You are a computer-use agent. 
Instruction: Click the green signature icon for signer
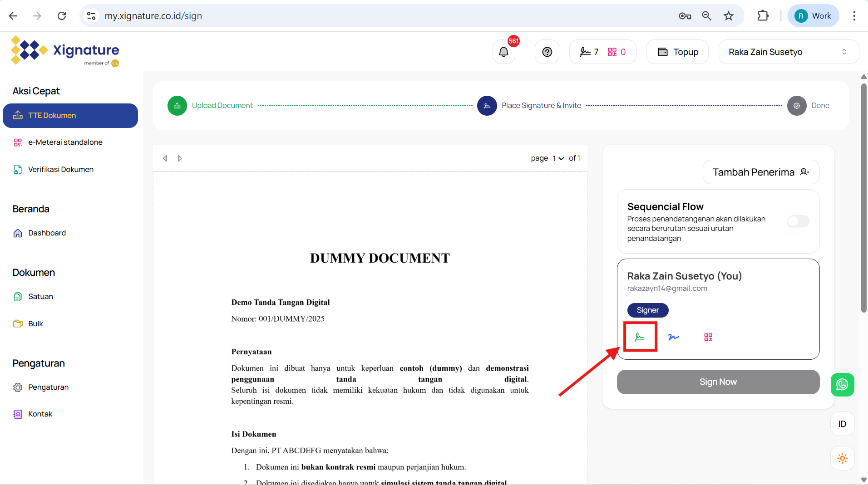coord(640,337)
